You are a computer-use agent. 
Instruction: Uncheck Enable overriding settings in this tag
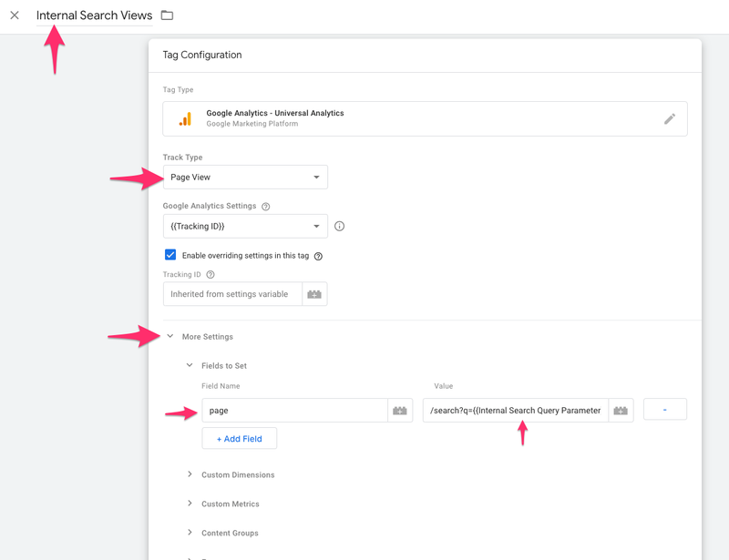(x=170, y=255)
